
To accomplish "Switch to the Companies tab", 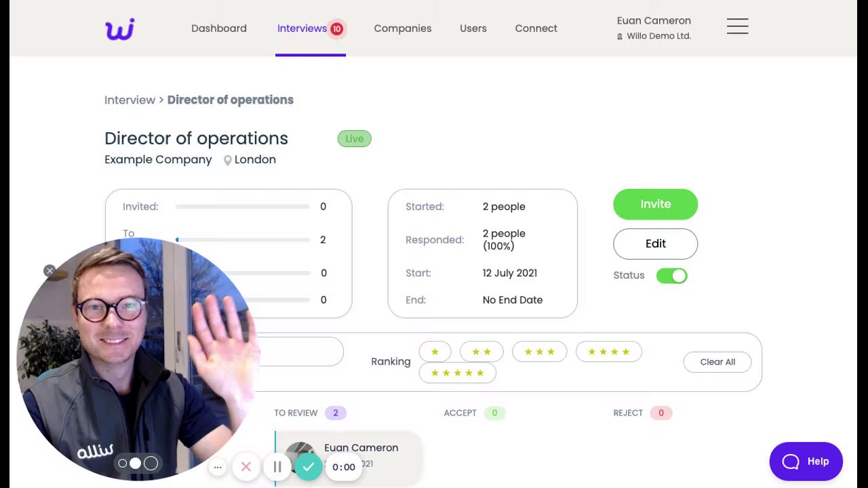I will tap(403, 28).
